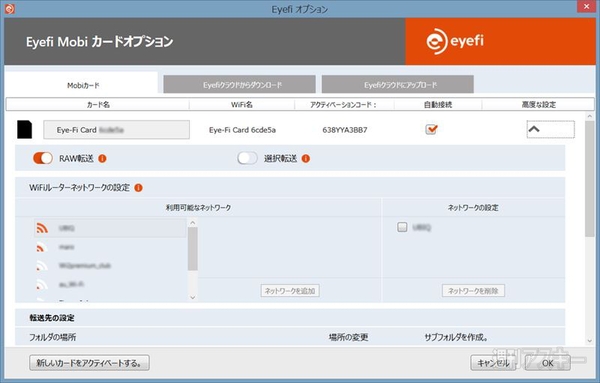This screenshot has height=383, width=600.
Task: Click the ネットワークの設定 heading
Action: pyautogui.click(x=473, y=207)
